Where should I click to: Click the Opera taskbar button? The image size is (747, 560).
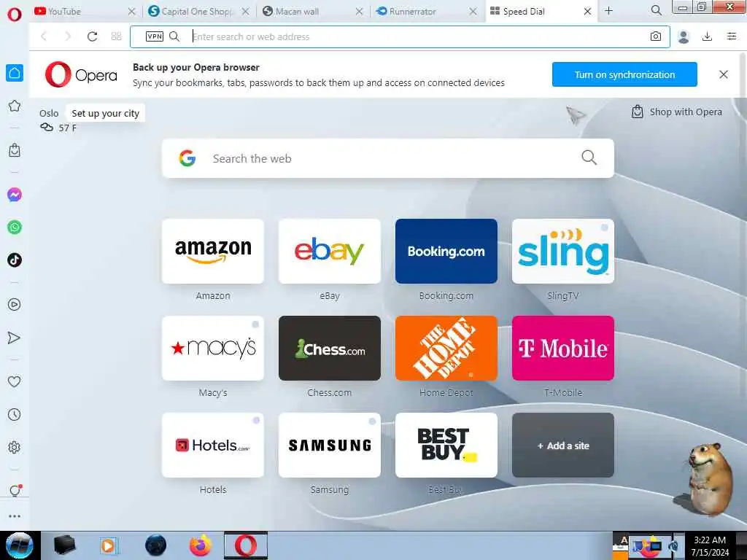(246, 545)
